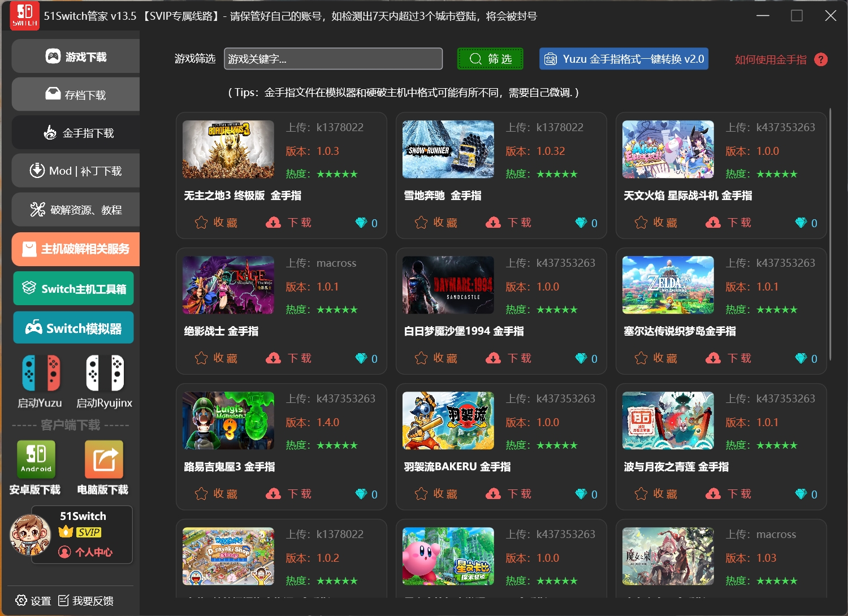This screenshot has width=848, height=616.
Task: Click title 绝影战士 金手指
Action: (x=221, y=331)
